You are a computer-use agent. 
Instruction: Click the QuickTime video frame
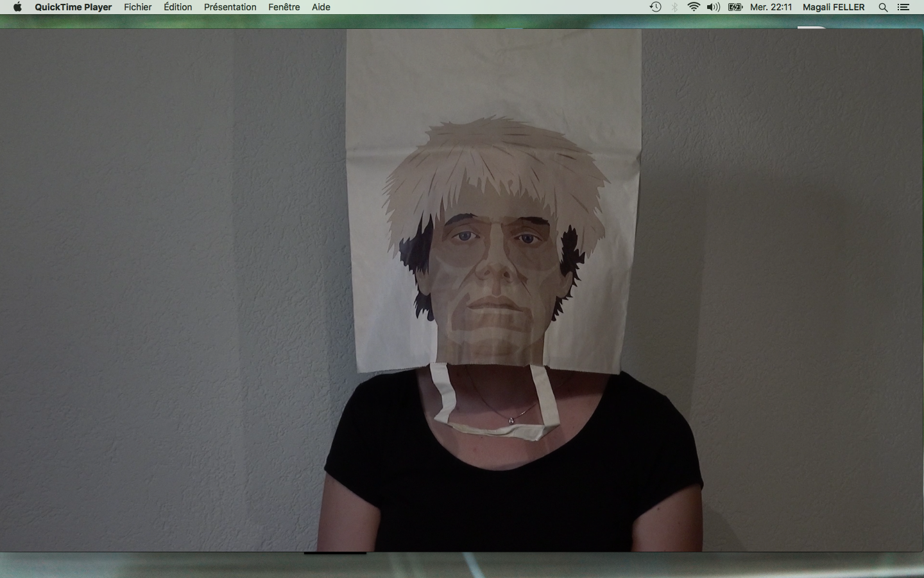tap(461, 290)
